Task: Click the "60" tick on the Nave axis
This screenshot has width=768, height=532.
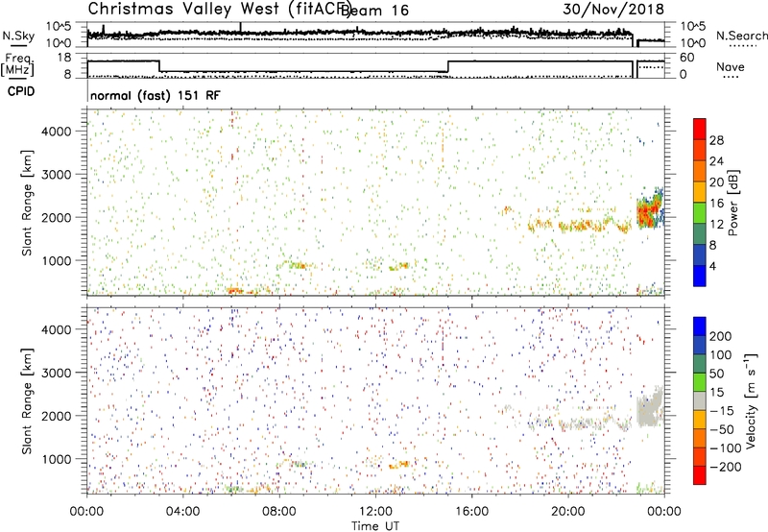Action: (686, 58)
